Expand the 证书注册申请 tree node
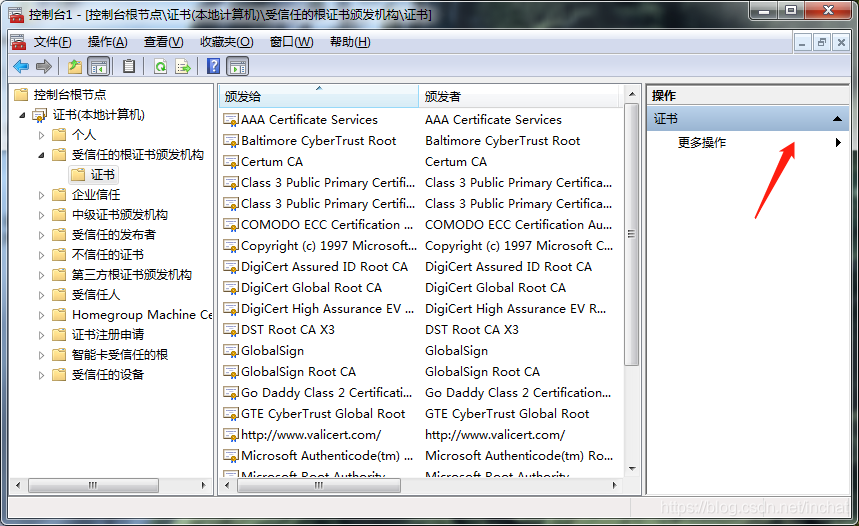 (x=41, y=335)
